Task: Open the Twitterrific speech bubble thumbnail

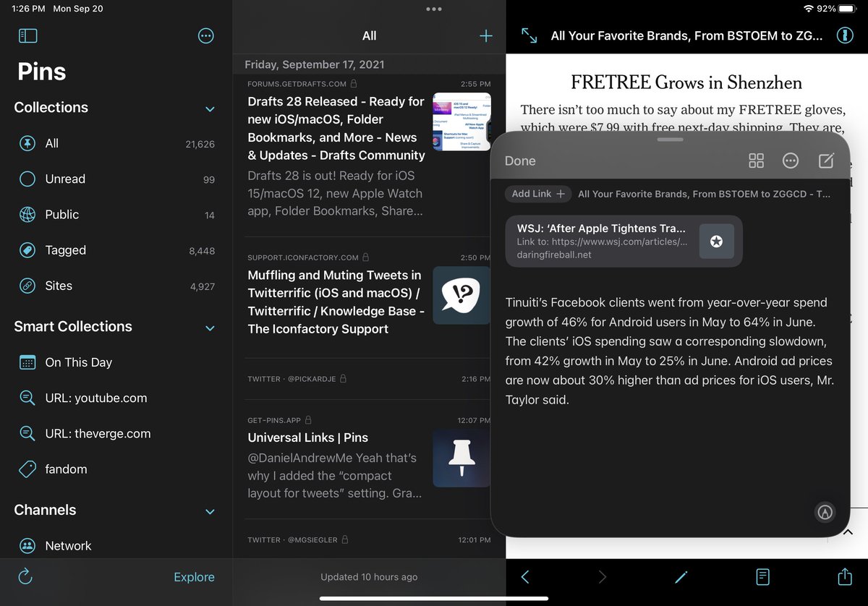Action: click(x=461, y=295)
